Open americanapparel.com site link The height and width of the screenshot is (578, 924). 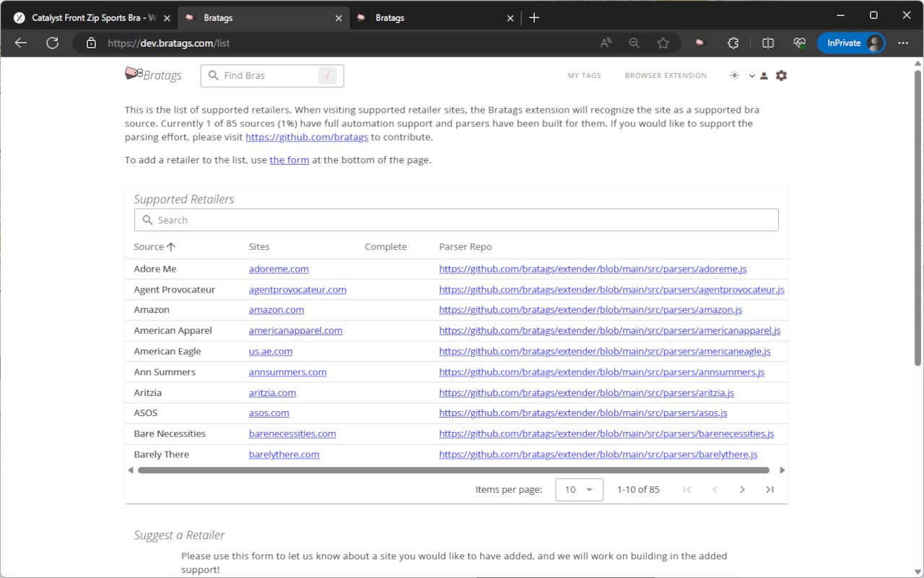(295, 330)
